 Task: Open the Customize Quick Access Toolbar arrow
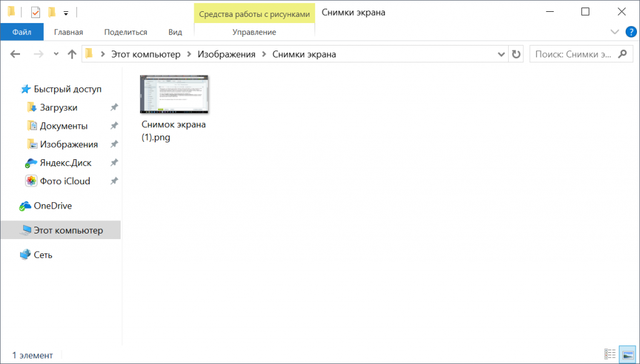(66, 14)
